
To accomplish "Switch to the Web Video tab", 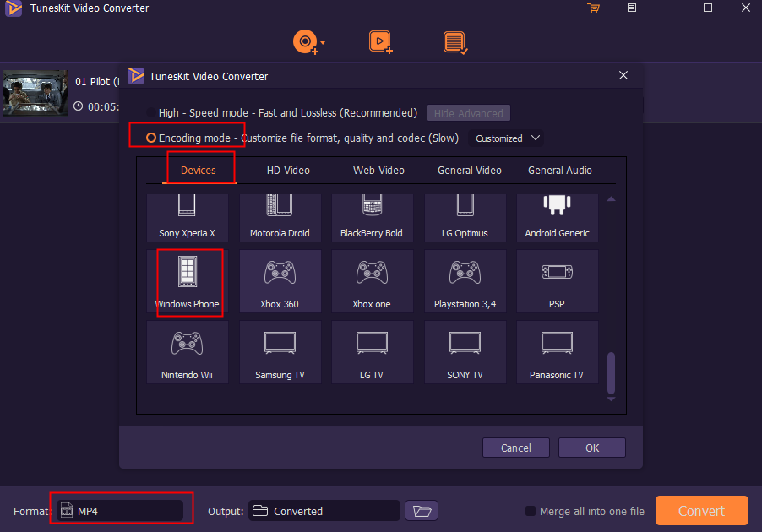I will (x=378, y=170).
